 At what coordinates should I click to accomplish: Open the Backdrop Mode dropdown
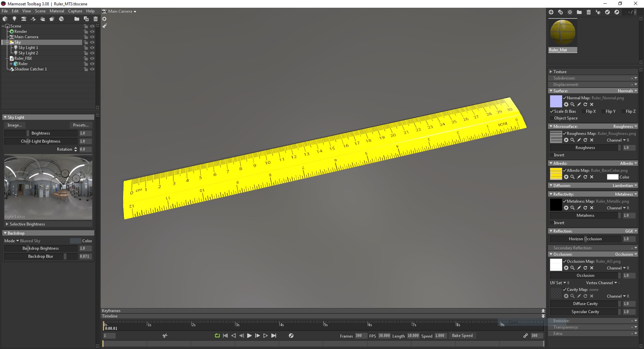coord(22,241)
